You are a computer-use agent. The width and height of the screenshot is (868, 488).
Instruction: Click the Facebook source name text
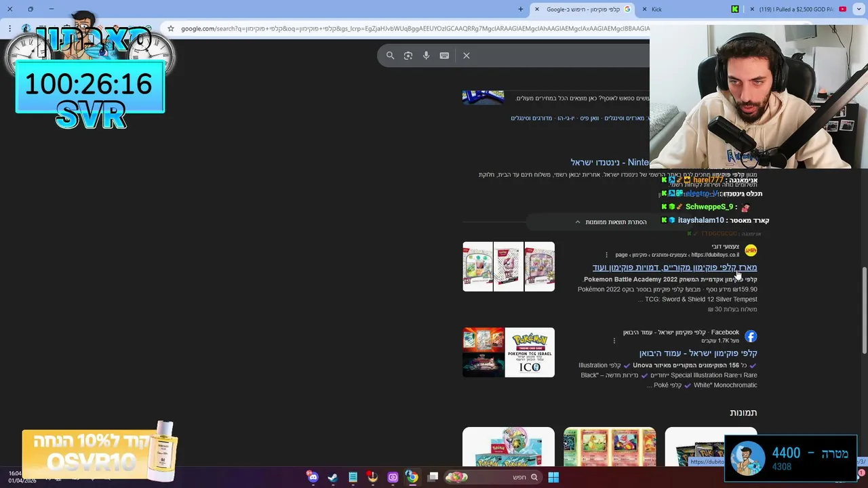tap(725, 332)
